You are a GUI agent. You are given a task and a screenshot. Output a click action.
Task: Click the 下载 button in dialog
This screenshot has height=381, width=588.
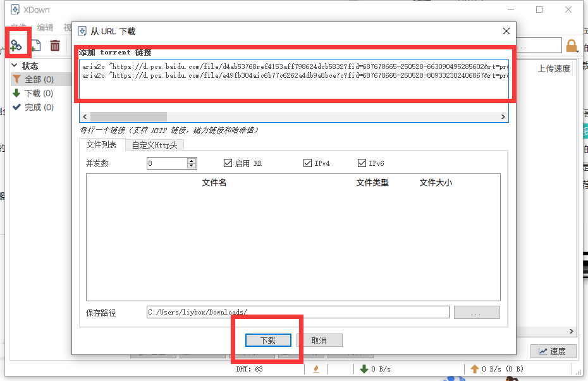pyautogui.click(x=268, y=340)
